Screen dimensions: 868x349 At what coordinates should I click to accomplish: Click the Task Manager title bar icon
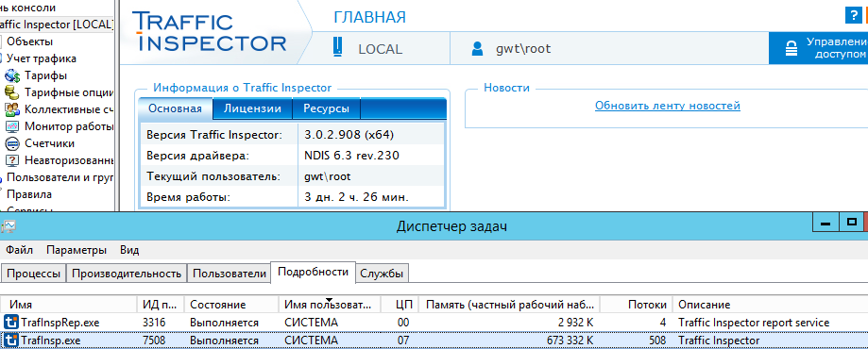click(9, 225)
